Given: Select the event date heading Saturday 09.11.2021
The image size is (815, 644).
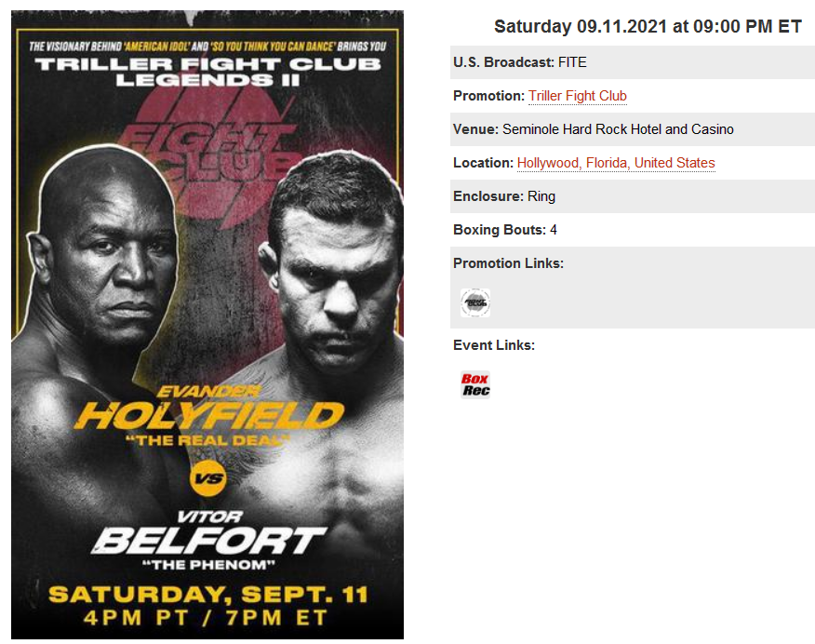Looking at the screenshot, I should [x=648, y=26].
